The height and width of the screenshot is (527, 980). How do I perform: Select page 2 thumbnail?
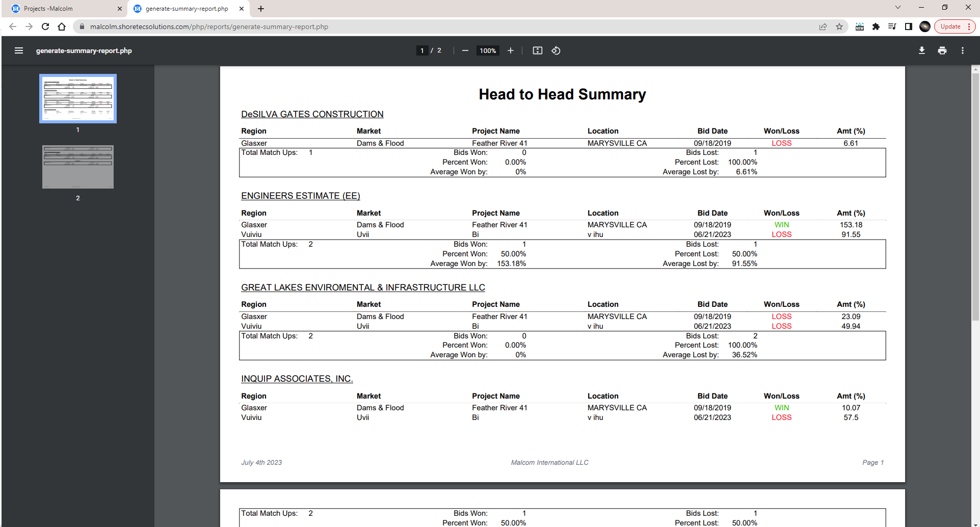(x=78, y=167)
